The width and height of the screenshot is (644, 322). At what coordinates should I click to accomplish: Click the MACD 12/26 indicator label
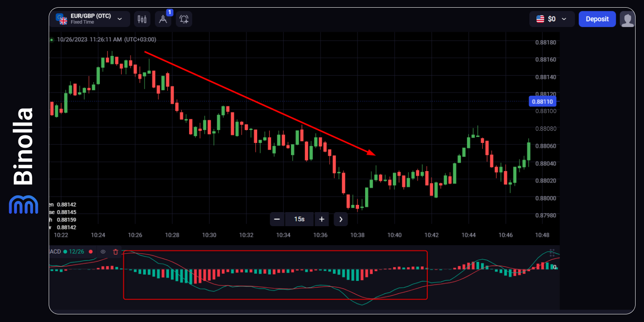[x=76, y=252]
